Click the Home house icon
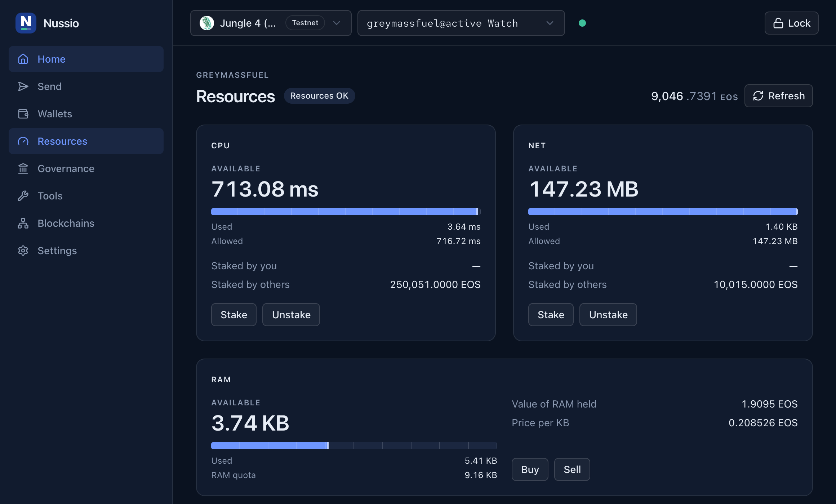Image resolution: width=836 pixels, height=504 pixels. 23,59
